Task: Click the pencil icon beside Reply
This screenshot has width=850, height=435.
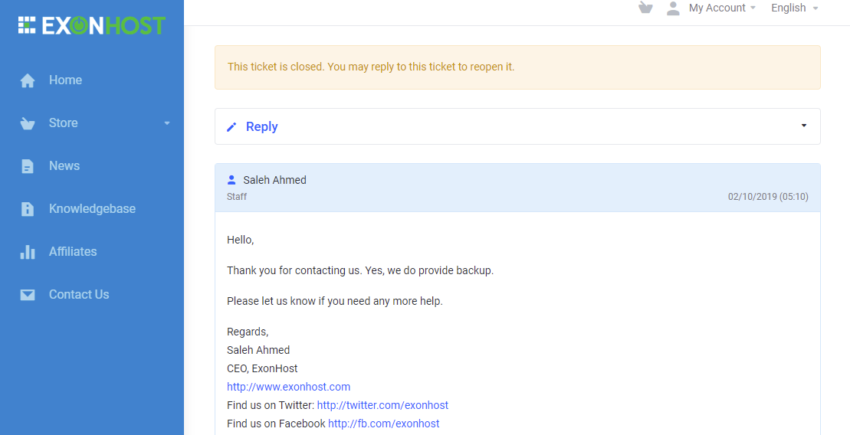Action: click(231, 127)
